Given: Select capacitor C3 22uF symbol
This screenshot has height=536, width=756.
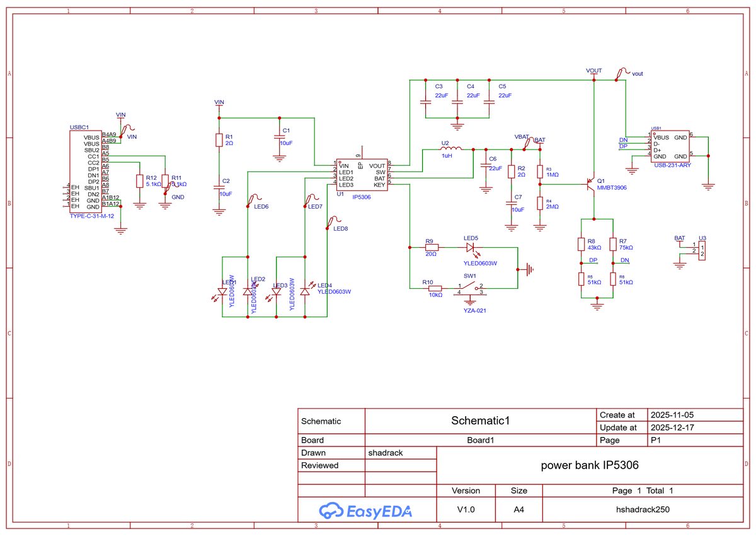Looking at the screenshot, I should [x=427, y=102].
